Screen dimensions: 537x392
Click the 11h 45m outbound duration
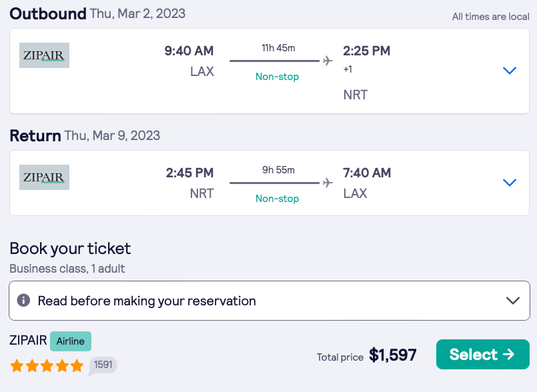point(278,47)
